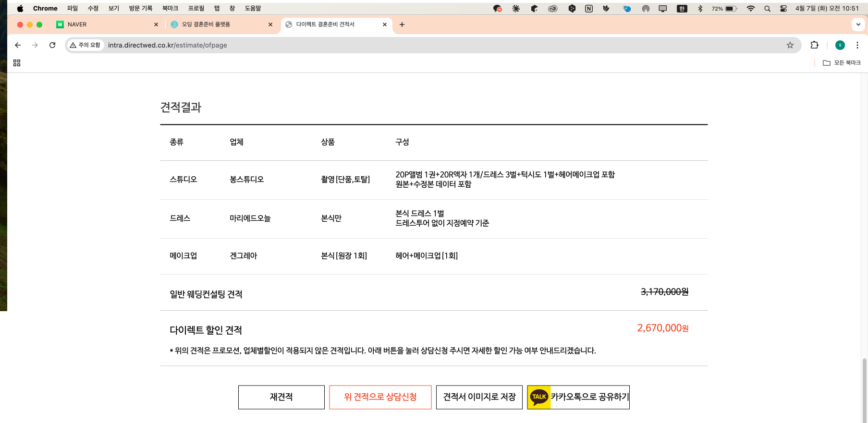Image resolution: width=868 pixels, height=423 pixels.
Task: Open the Bluetooth menu bar icon
Action: coord(700,9)
